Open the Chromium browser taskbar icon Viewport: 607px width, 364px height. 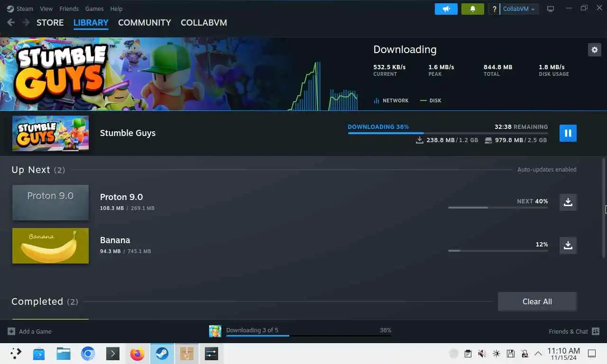[x=88, y=354]
